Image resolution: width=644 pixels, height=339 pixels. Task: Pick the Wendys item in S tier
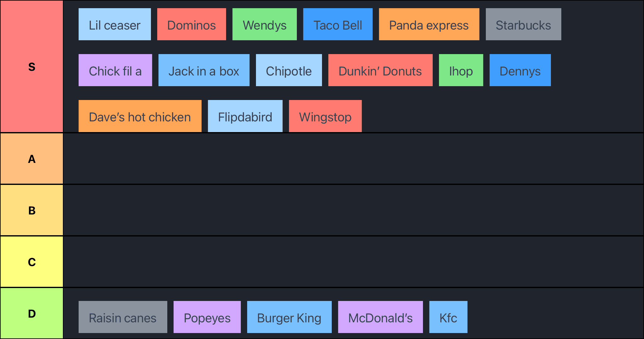pyautogui.click(x=264, y=25)
